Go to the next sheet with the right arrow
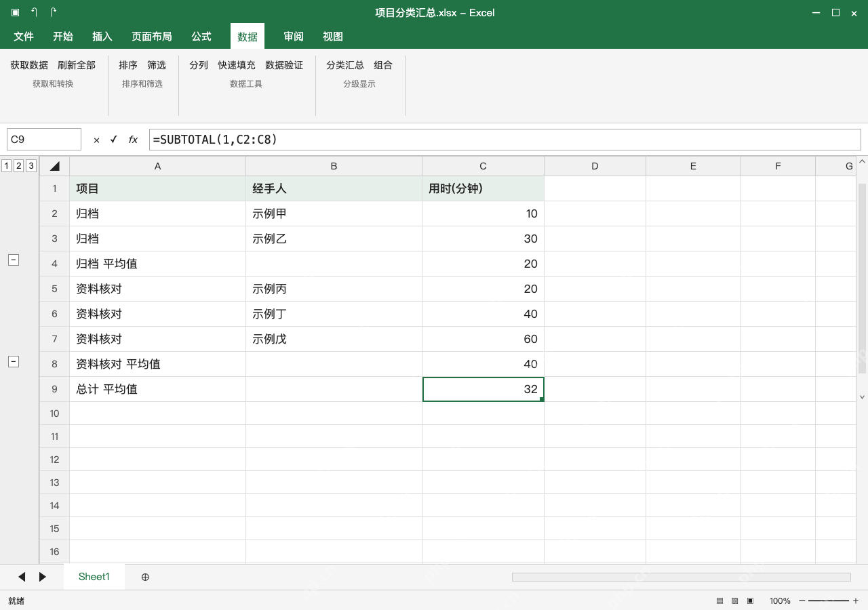 point(43,577)
